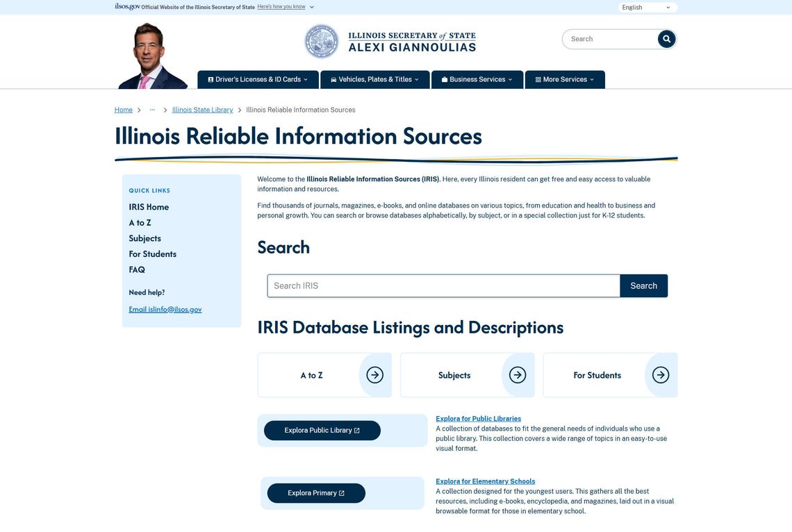Click the IRIS Search button
792x532 pixels.
[x=643, y=285]
